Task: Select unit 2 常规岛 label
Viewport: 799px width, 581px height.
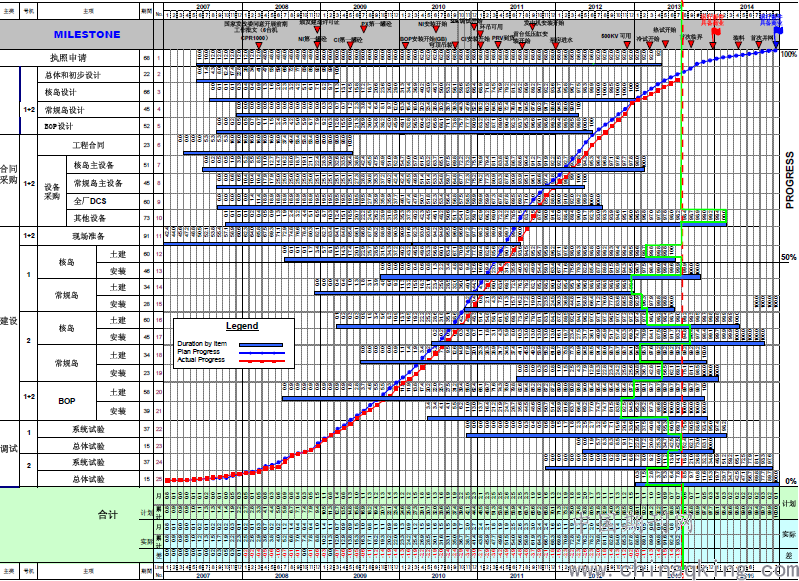Action: [67, 363]
